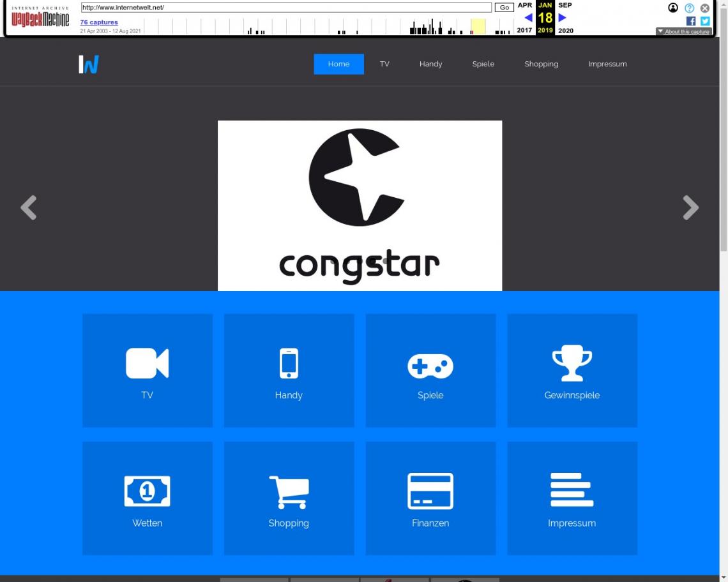Click the Impressum text-lines icon
Screen dimensions: 728x582
(572, 489)
